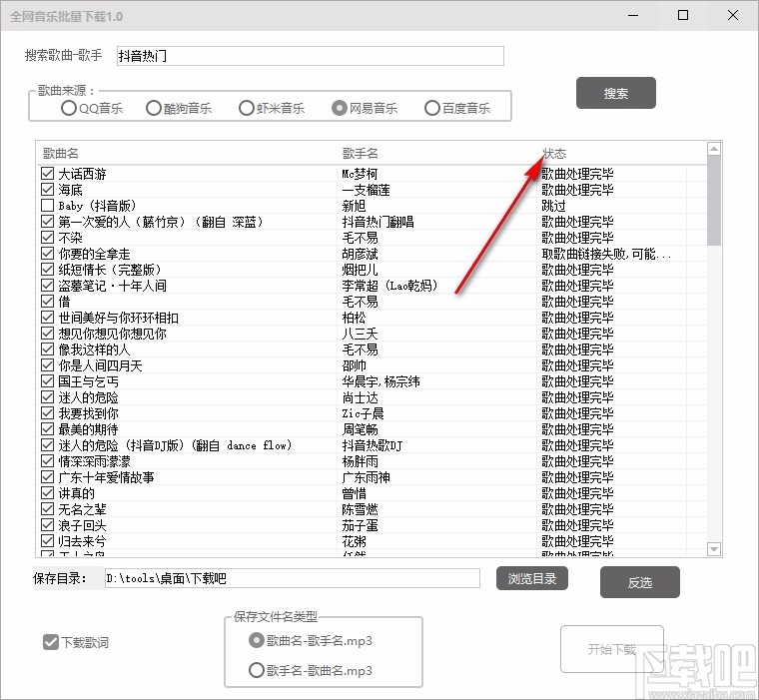Image resolution: width=759 pixels, height=700 pixels.
Task: Click the 反选 invert selection button
Action: pos(640,582)
